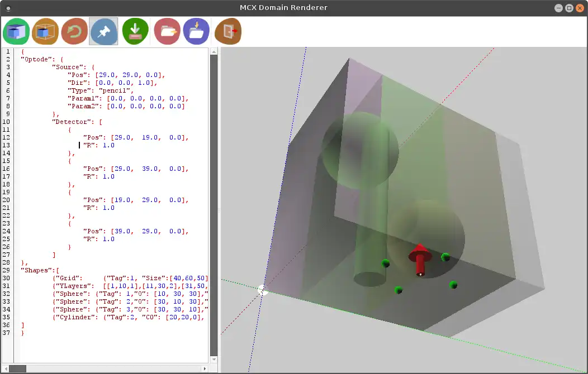The width and height of the screenshot is (588, 374).
Task: Click the "YLayers" shape line
Action: 130,286
